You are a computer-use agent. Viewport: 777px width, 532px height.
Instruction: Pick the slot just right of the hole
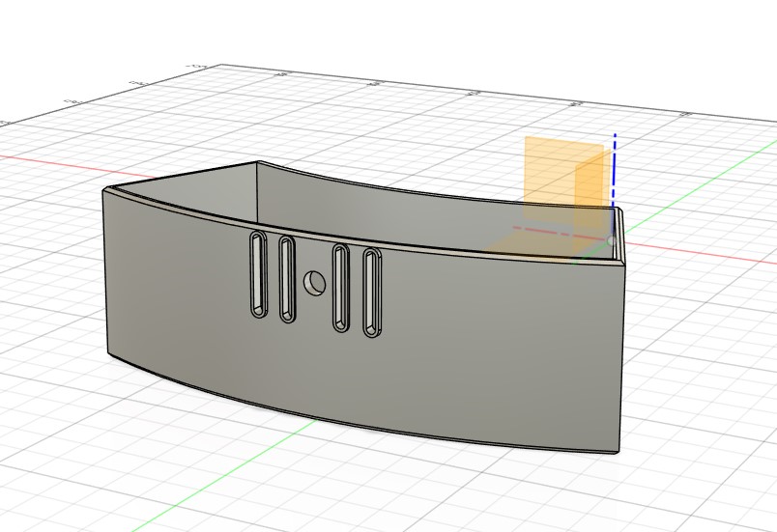pos(340,288)
